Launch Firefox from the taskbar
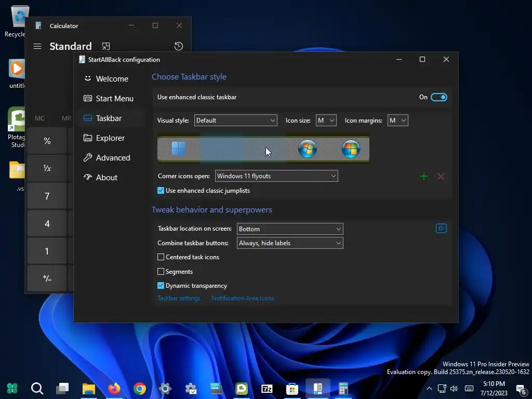Viewport: 532px width, 399px height. pyautogui.click(x=114, y=389)
